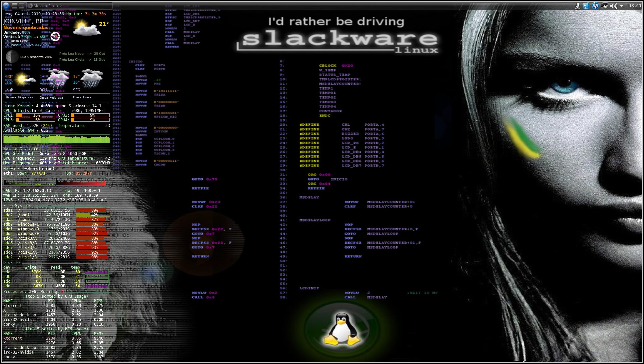644x364 pixels.
Task: Click the HP printer tray icon
Action: coord(595,6)
